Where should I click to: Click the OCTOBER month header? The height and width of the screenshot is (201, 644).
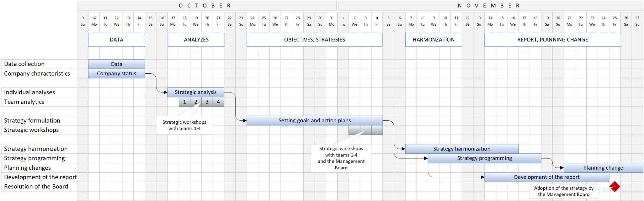[x=206, y=6]
